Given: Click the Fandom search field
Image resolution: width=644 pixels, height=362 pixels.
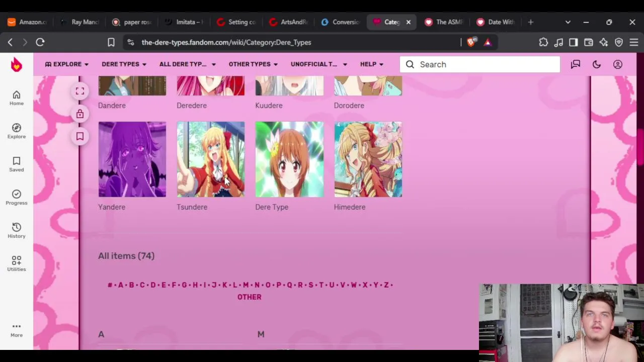Looking at the screenshot, I should point(480,64).
